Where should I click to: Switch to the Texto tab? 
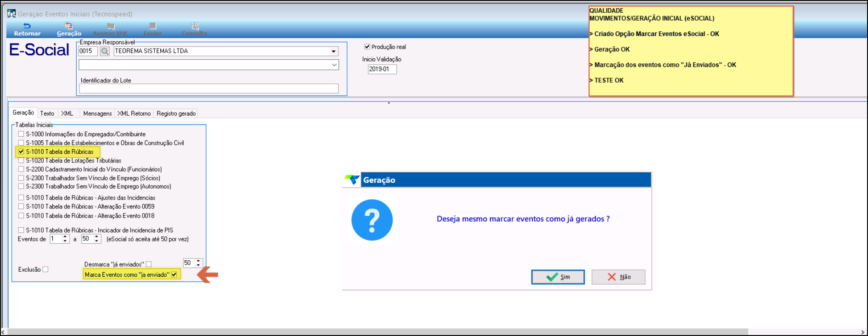(47, 113)
